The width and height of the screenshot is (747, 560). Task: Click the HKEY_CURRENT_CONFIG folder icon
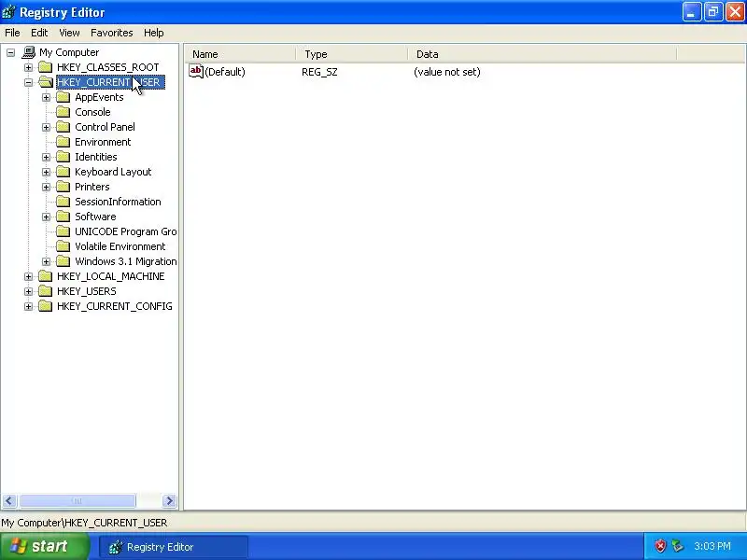[45, 306]
